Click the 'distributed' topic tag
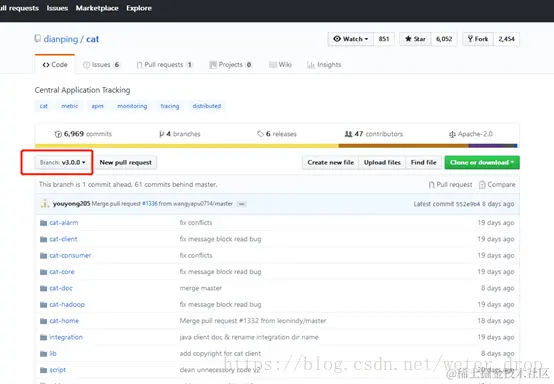The height and width of the screenshot is (384, 554). 207,106
